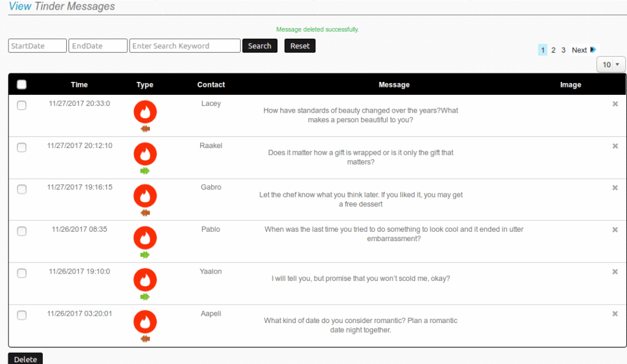Image resolution: width=627 pixels, height=364 pixels.
Task: Click the Reset button
Action: coord(300,45)
